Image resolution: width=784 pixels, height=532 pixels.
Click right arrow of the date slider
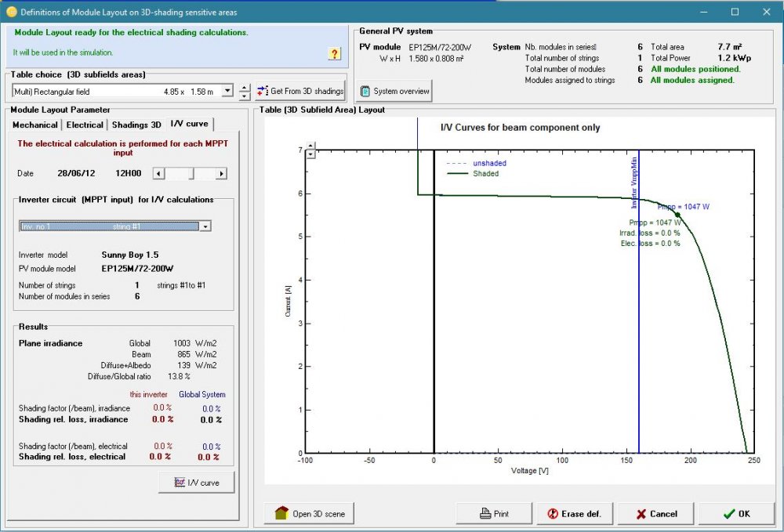[221, 173]
